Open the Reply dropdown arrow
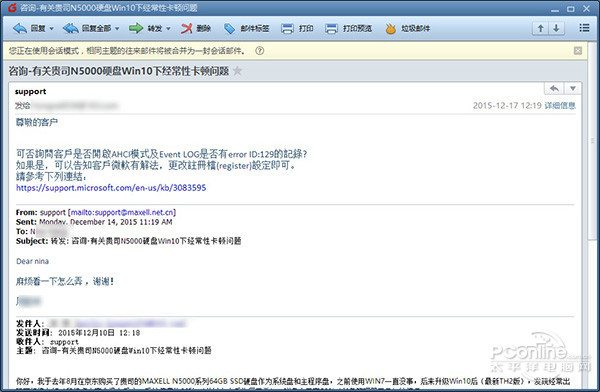 pos(51,28)
